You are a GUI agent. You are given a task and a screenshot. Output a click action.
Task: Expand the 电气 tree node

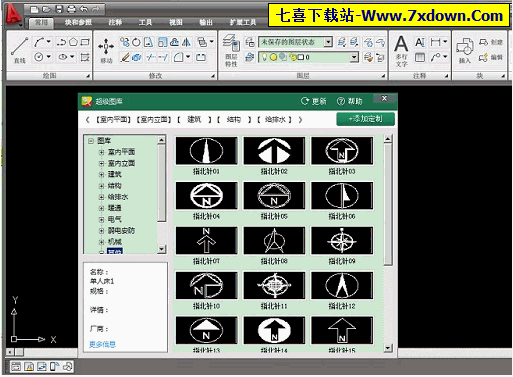[x=101, y=220]
